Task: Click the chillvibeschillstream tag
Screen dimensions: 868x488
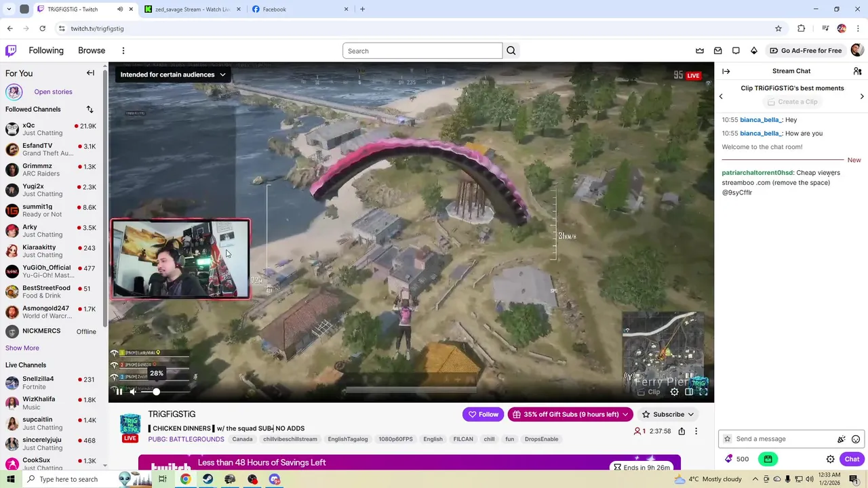Action: pos(290,439)
